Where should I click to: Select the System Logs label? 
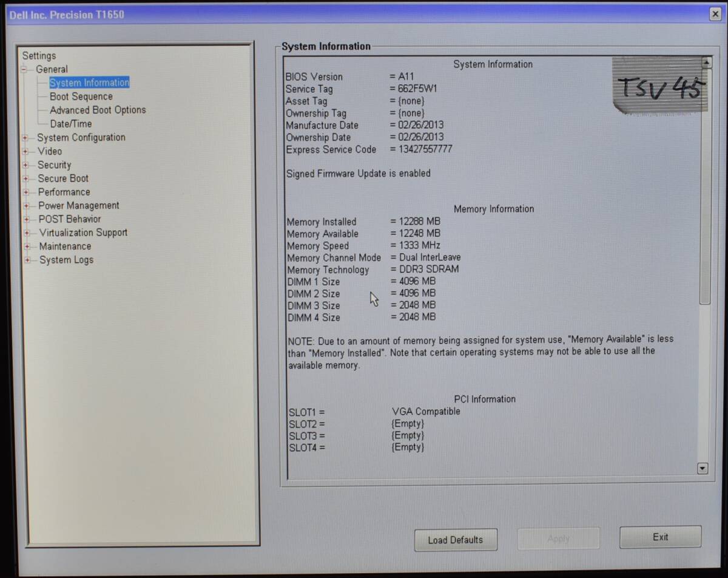pos(66,260)
